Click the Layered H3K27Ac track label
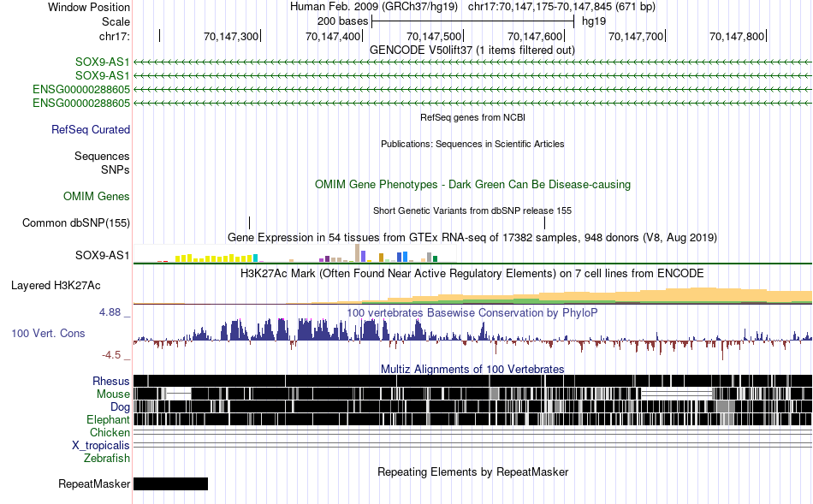813x504 pixels. (56, 286)
